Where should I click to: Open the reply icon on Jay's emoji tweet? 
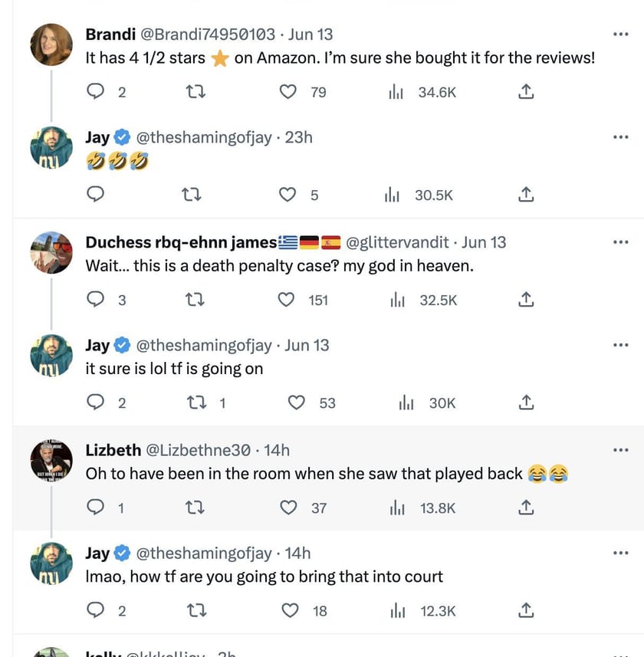point(95,195)
